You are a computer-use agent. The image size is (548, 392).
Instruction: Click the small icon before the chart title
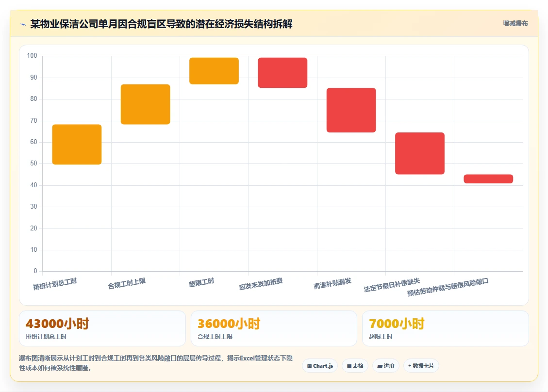(x=23, y=24)
